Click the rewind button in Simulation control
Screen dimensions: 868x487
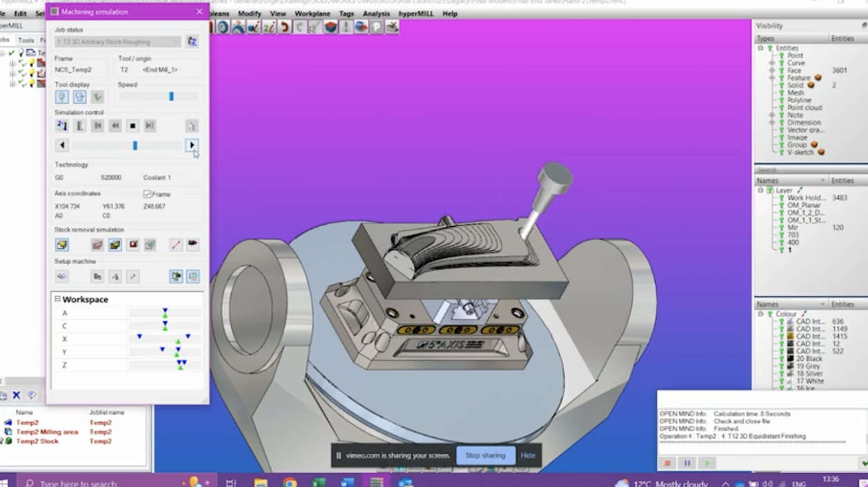pyautogui.click(x=115, y=126)
